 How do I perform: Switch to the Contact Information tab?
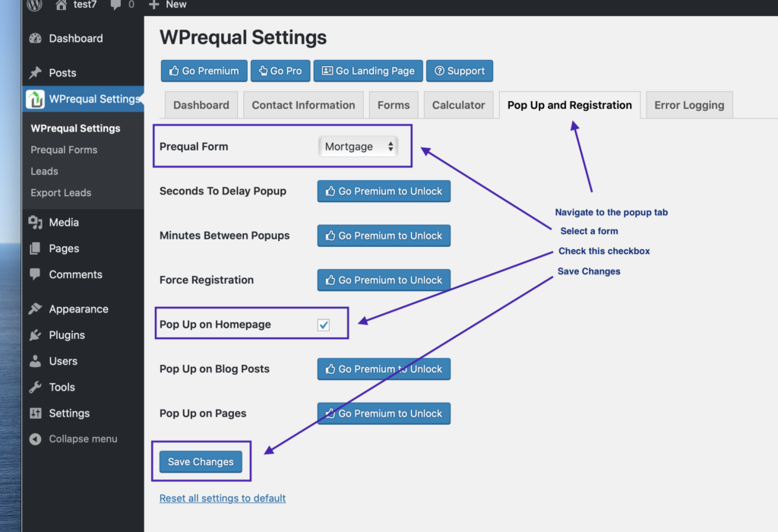303,105
